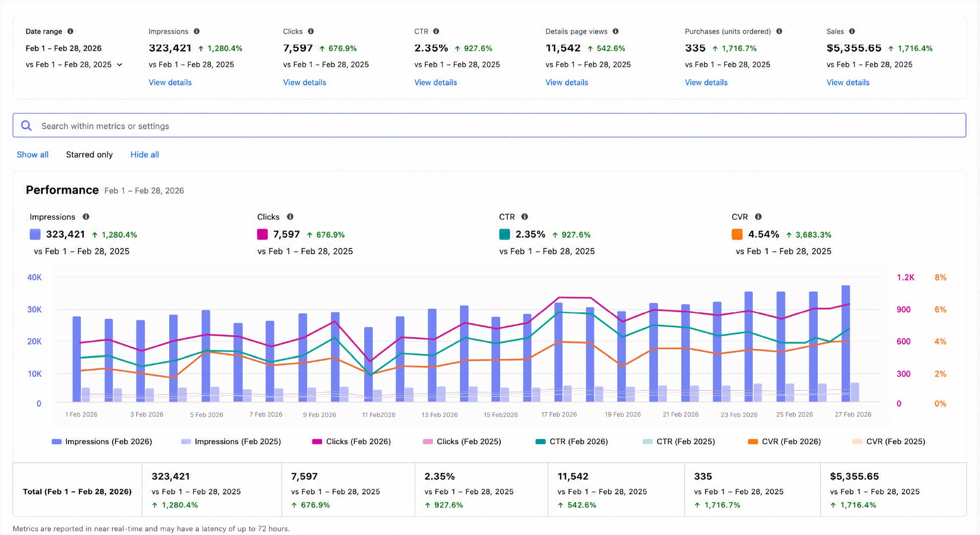980x535 pixels.
Task: Open the Details page views info icon
Action: (x=616, y=31)
